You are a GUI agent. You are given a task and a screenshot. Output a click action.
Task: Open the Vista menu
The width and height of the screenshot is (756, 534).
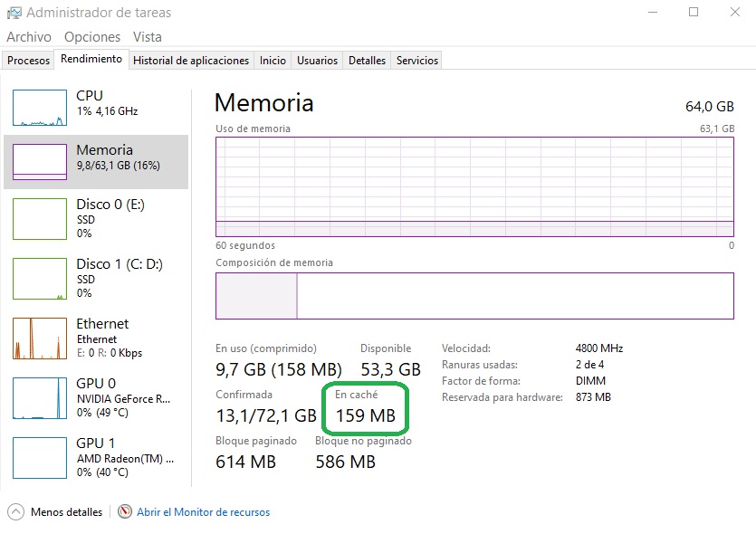click(148, 37)
